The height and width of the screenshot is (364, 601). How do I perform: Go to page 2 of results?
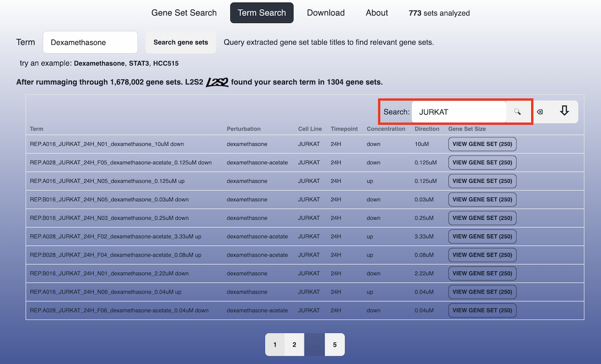[x=294, y=344]
